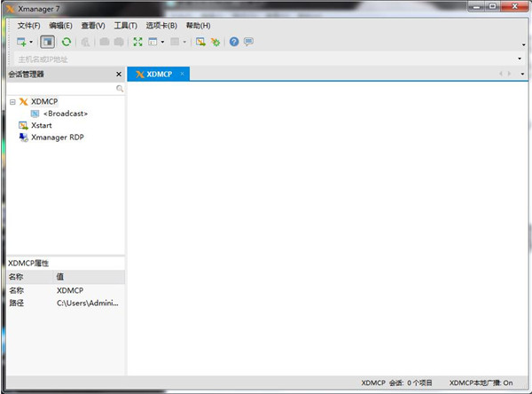Click the feedback speech bubble icon
532x394 pixels.
[x=248, y=42]
